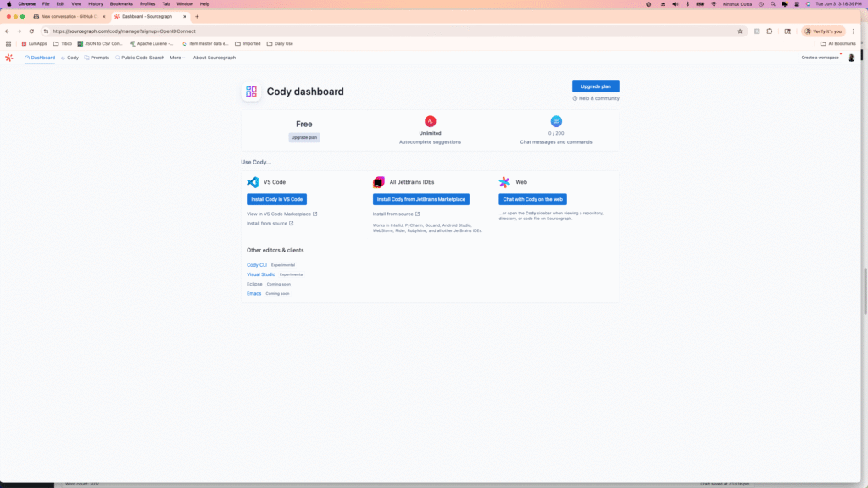Click the gray Upgrade plan button under Free

point(304,137)
